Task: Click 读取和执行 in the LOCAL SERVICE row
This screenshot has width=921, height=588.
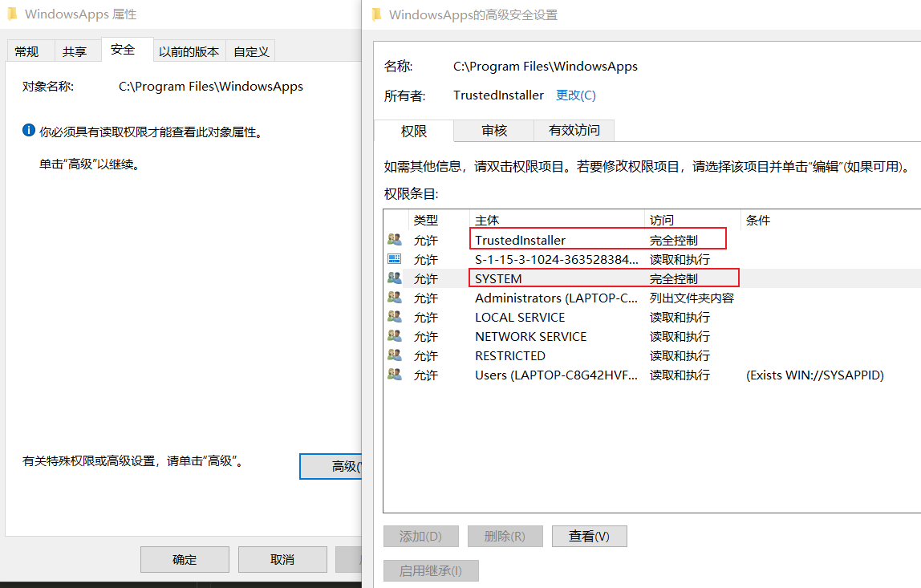Action: click(x=680, y=317)
